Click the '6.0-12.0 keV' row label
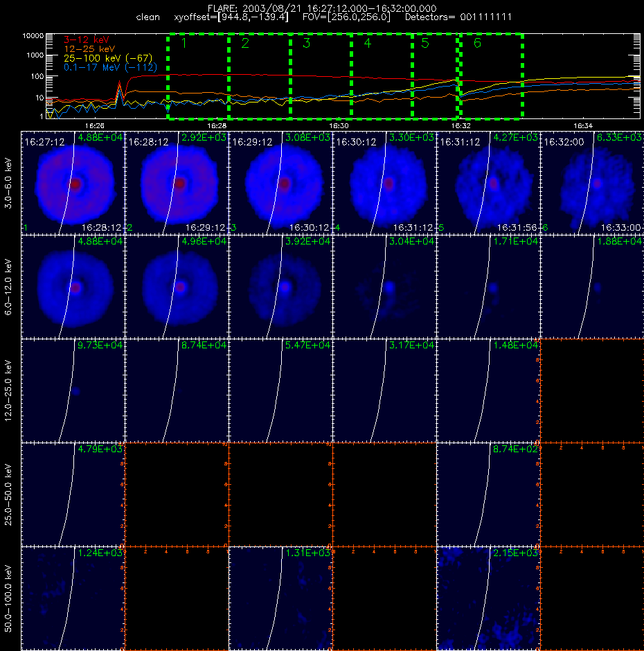The width and height of the screenshot is (644, 651). click(8, 287)
